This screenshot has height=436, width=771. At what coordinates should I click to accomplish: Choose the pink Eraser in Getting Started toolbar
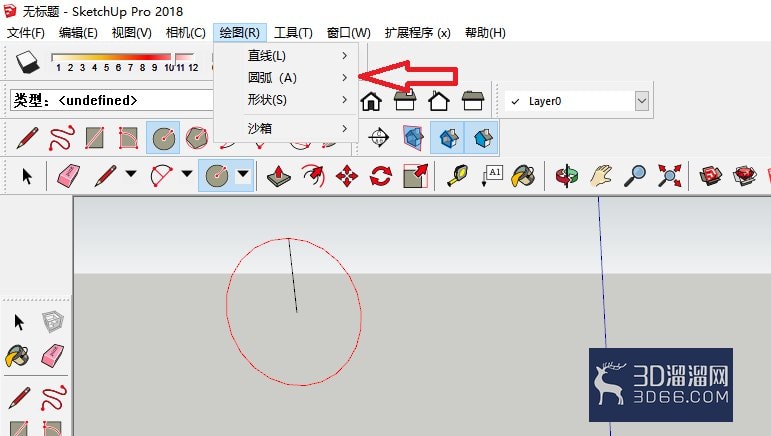pos(69,175)
